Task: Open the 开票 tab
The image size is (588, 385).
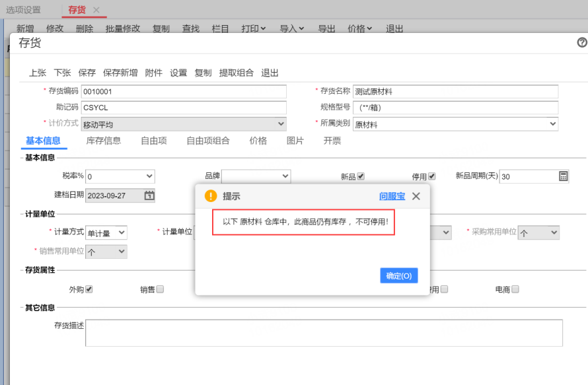Action: (x=332, y=141)
